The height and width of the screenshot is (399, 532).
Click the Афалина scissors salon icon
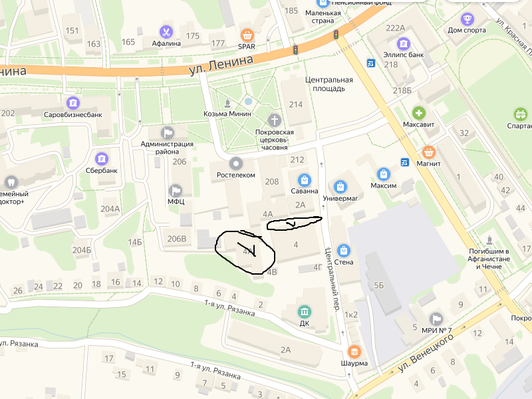tap(166, 32)
